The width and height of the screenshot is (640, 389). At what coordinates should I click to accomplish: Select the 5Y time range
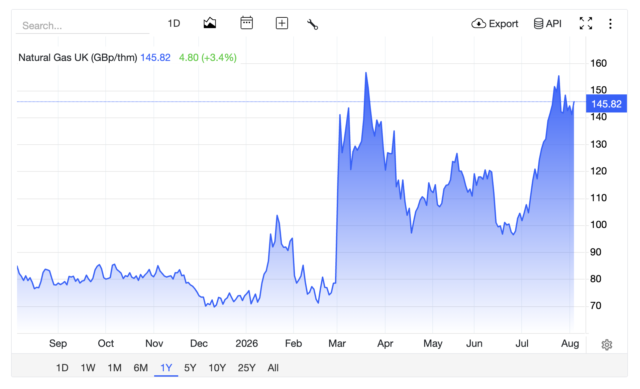coord(190,368)
